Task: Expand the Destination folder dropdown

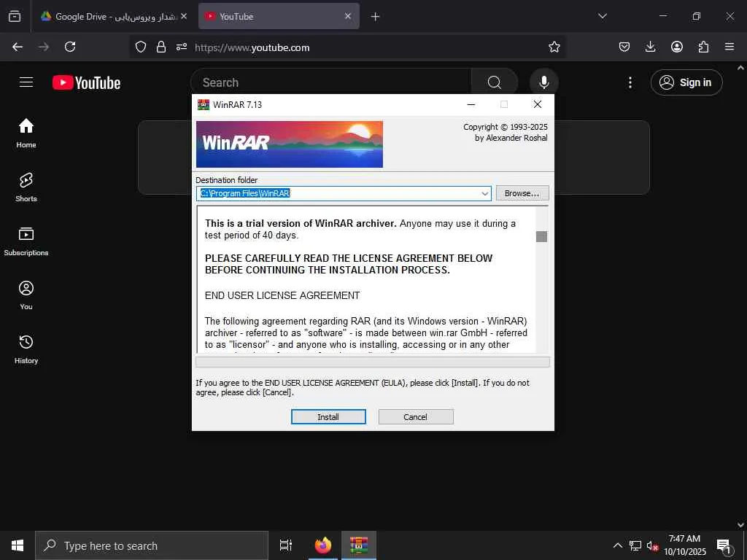Action: (x=484, y=193)
